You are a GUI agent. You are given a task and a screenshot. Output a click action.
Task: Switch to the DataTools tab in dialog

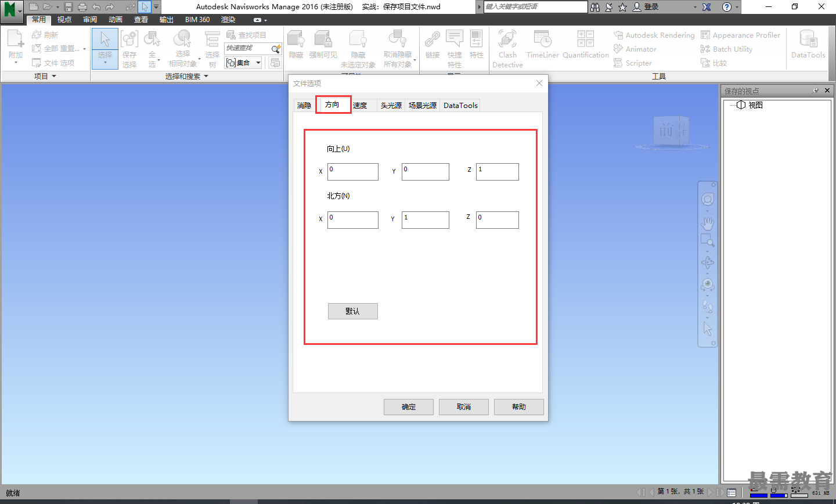[x=460, y=105]
